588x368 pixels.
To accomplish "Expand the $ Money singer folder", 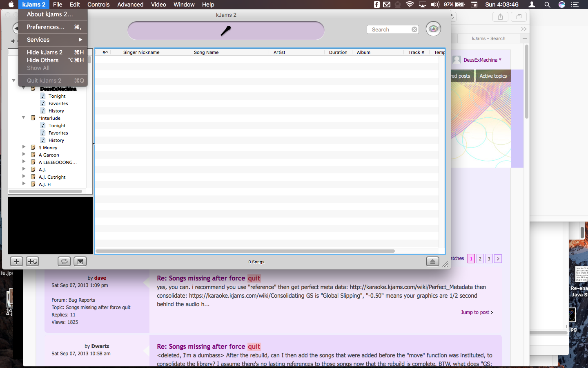I will tap(24, 147).
